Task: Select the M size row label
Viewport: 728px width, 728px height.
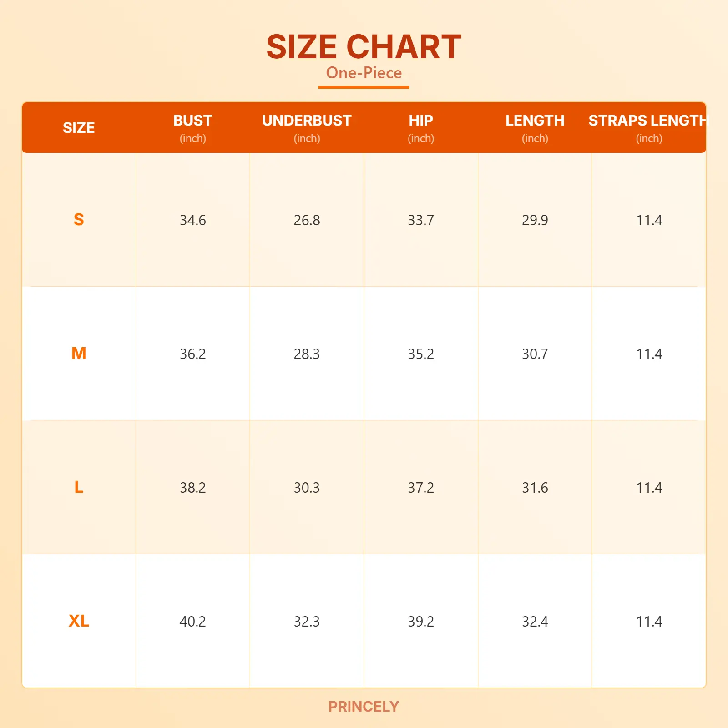Action: (79, 354)
